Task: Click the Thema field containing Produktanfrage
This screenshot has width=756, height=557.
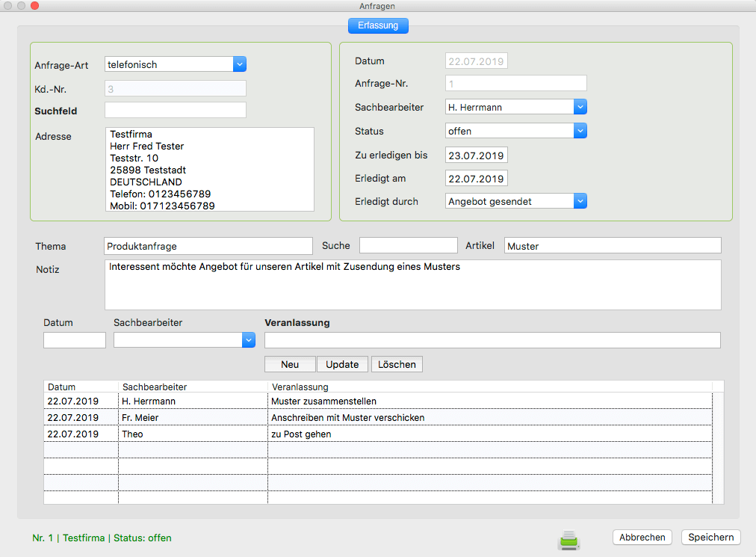Action: click(x=208, y=246)
